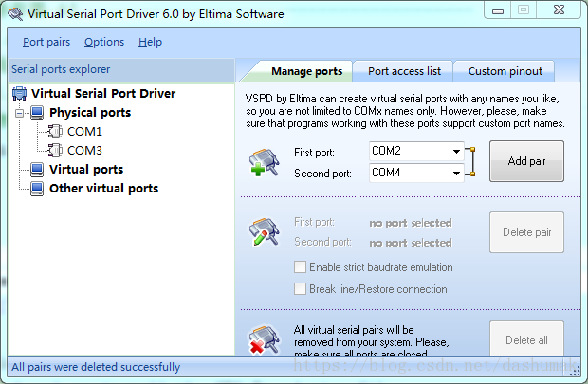Open the Help menu
The height and width of the screenshot is (384, 588).
coord(151,42)
